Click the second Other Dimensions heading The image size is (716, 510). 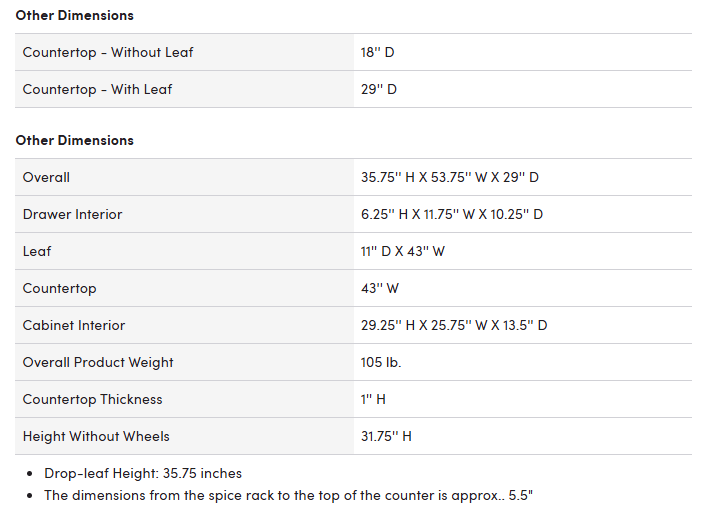(x=74, y=141)
